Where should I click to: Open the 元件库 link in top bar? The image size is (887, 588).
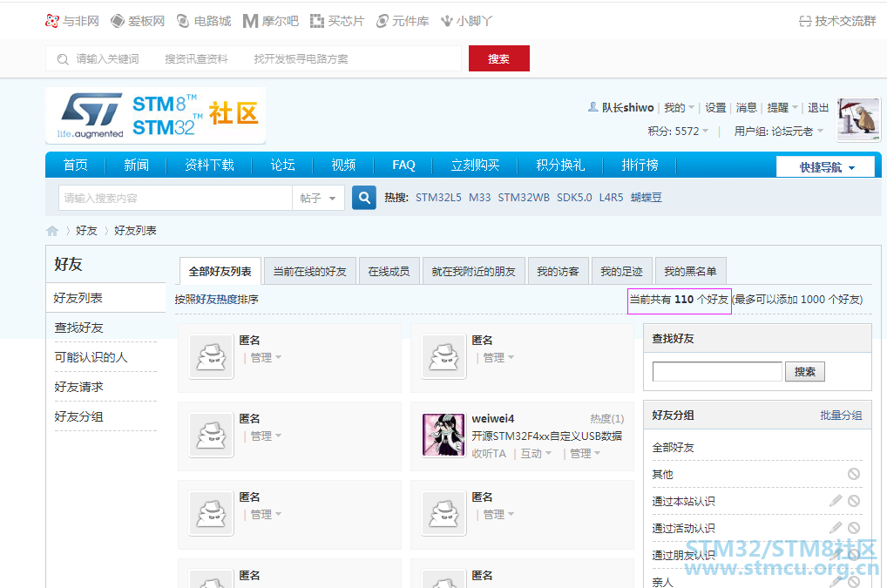coord(403,21)
